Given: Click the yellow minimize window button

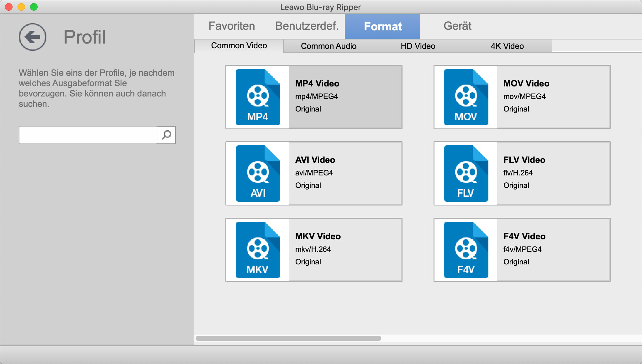Looking at the screenshot, I should point(21,7).
